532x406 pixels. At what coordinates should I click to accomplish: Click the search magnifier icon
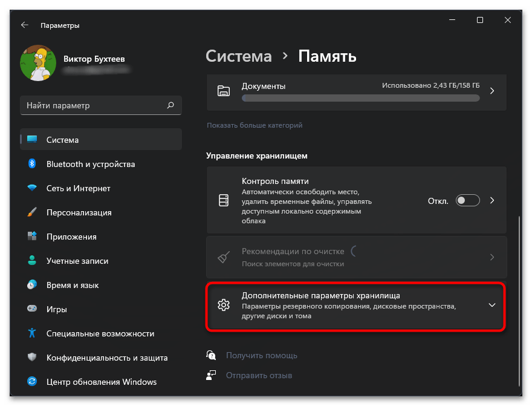click(x=170, y=105)
